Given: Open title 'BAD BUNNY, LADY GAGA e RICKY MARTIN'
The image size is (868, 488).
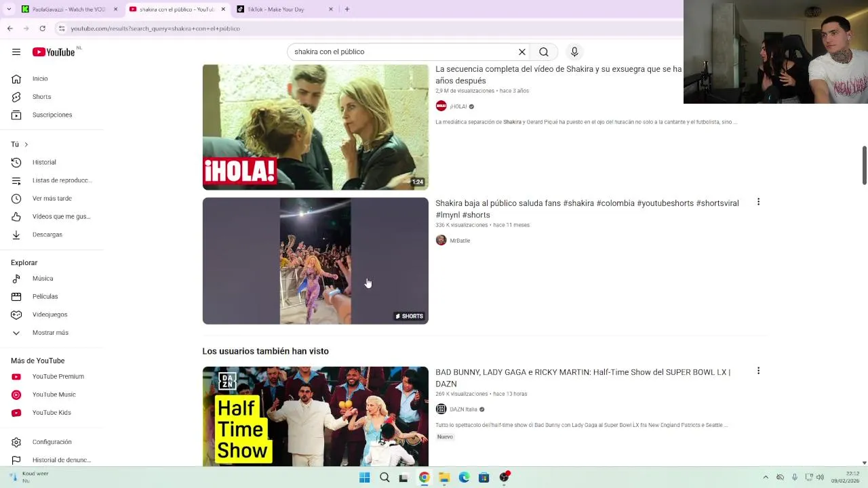Looking at the screenshot, I should click(583, 378).
